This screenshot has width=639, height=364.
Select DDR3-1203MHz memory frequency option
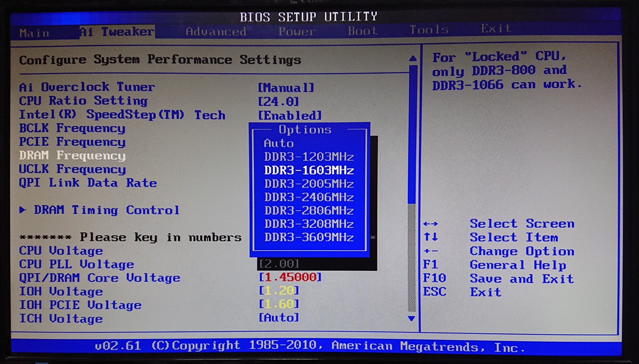click(x=309, y=157)
